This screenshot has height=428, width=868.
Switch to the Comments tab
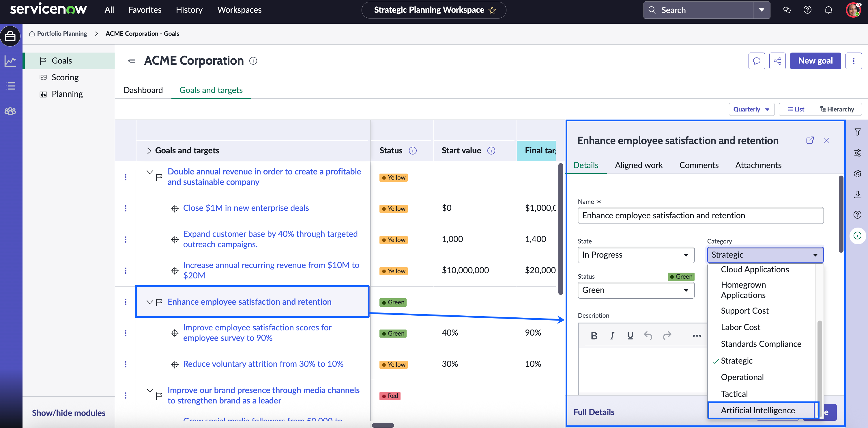pos(699,165)
